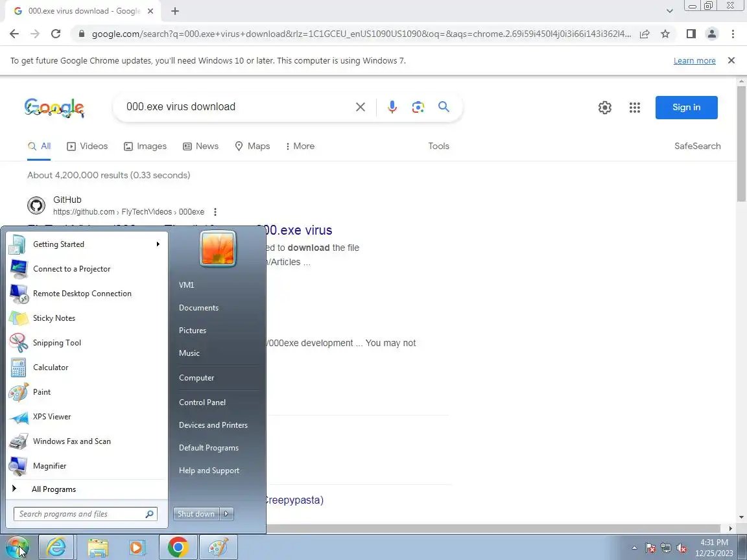The image size is (747, 560).
Task: Open Remote Desktop Connection
Action: click(87, 294)
